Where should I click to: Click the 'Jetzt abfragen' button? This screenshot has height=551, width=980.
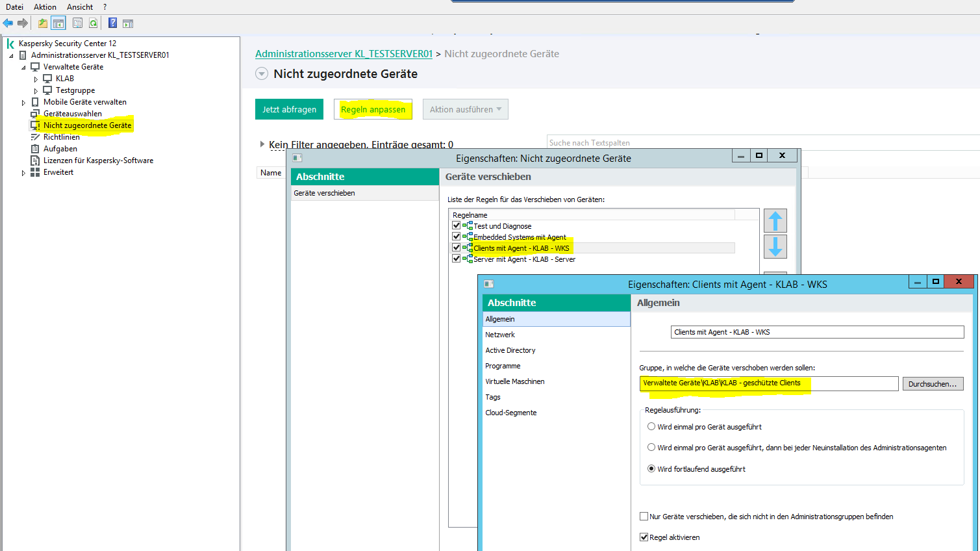pyautogui.click(x=289, y=109)
